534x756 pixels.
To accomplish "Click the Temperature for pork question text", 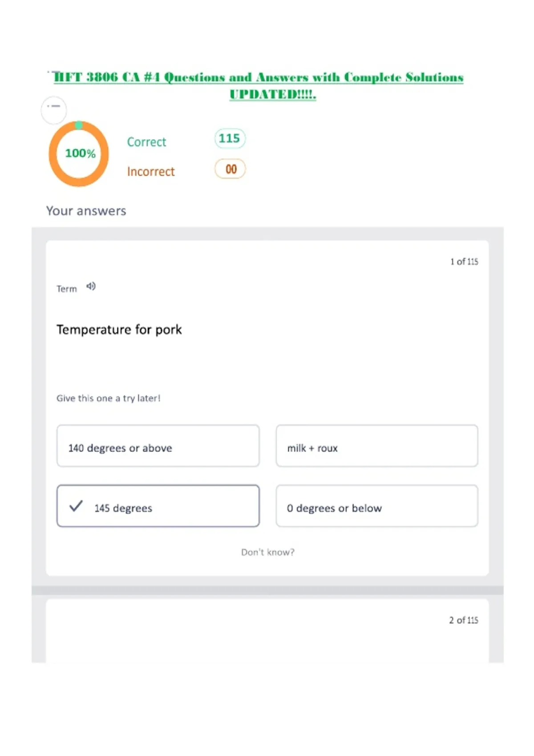I will (119, 330).
